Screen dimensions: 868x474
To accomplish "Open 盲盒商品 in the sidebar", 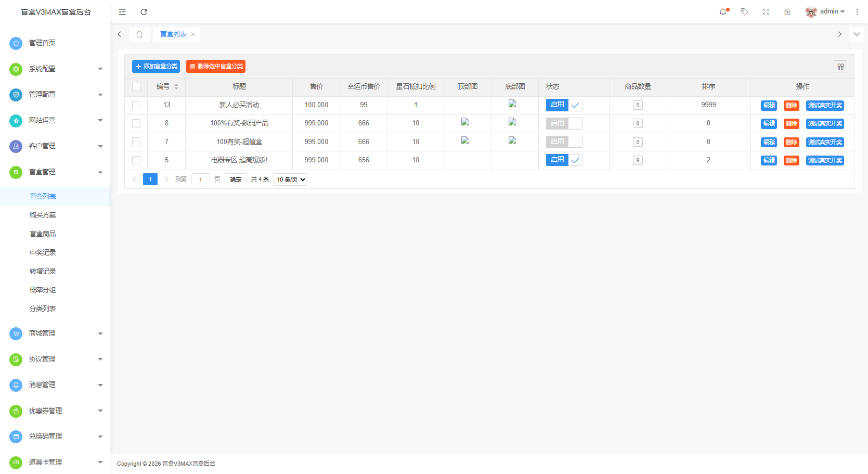I will tap(43, 234).
